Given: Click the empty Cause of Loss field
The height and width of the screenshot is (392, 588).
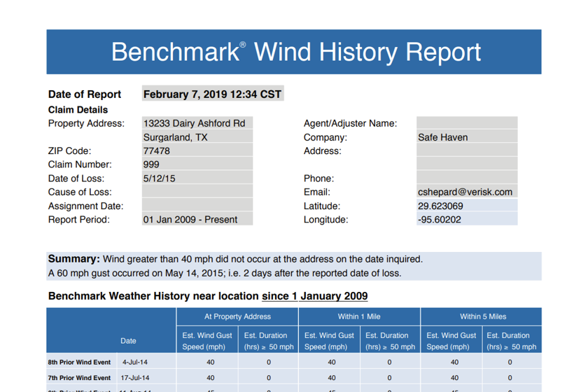Looking at the screenshot, I should (x=197, y=192).
